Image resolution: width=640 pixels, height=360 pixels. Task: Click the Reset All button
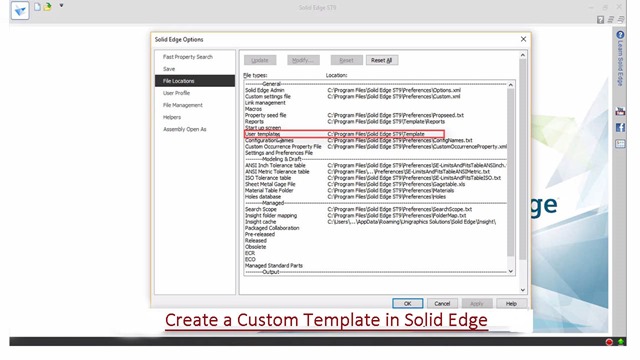coord(382,60)
